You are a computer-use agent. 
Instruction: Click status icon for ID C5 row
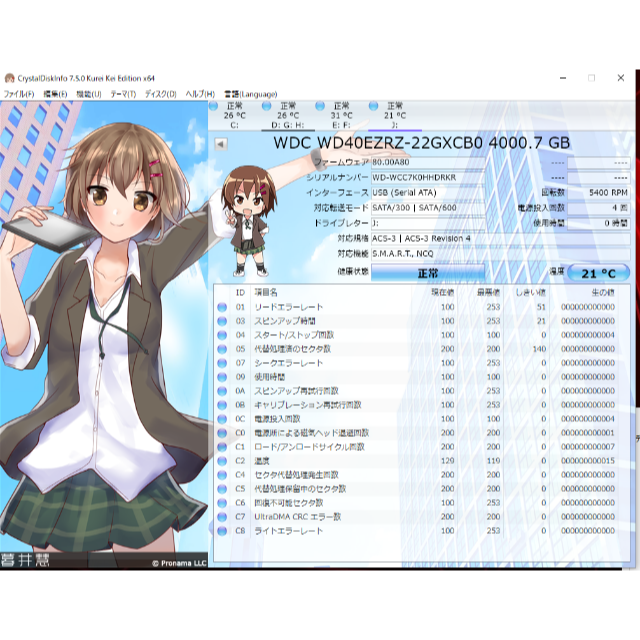pyautogui.click(x=222, y=489)
